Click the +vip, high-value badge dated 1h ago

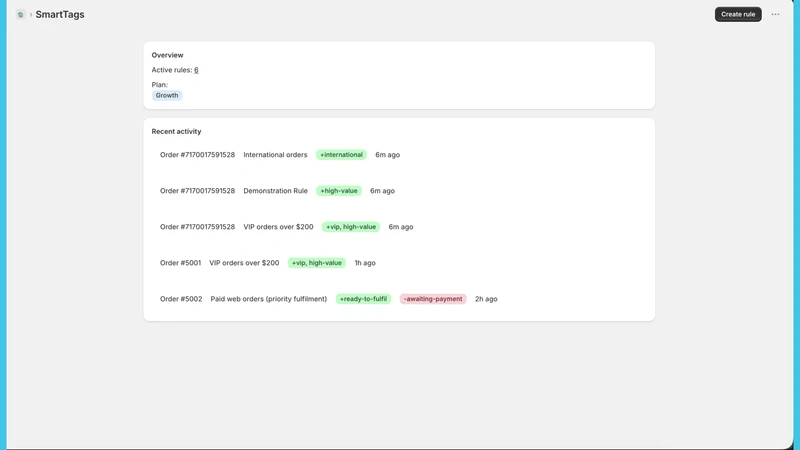317,263
